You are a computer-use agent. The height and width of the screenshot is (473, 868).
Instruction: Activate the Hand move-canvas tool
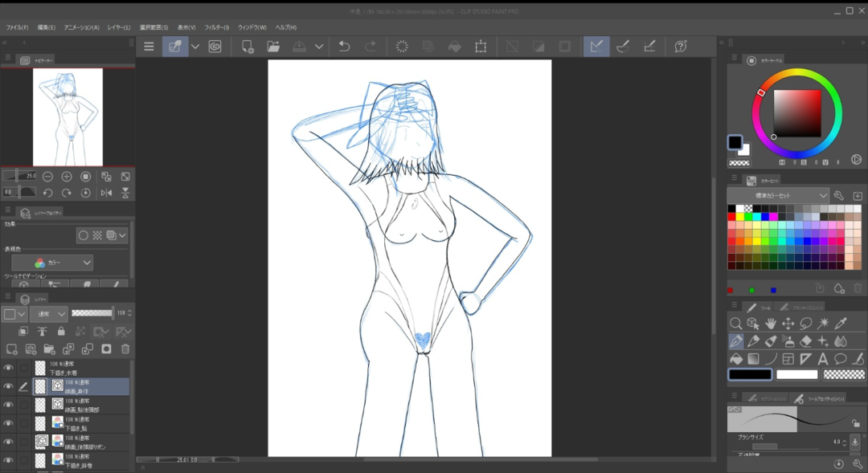[771, 324]
